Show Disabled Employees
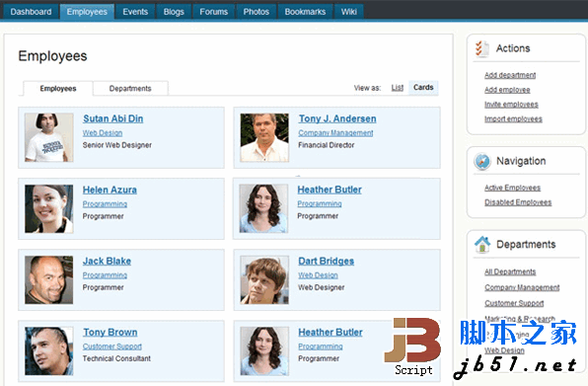 pos(518,202)
